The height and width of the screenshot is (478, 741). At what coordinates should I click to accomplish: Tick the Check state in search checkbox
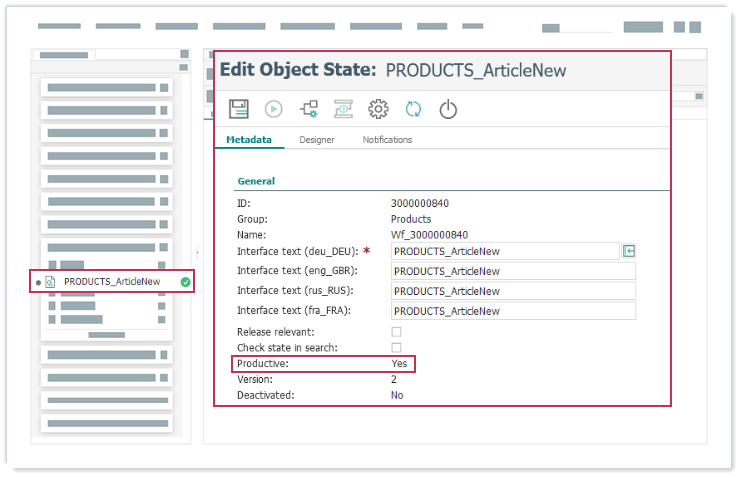pyautogui.click(x=396, y=347)
